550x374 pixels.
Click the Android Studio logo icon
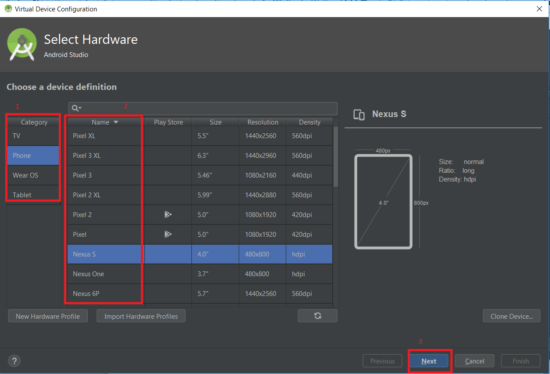(22, 45)
